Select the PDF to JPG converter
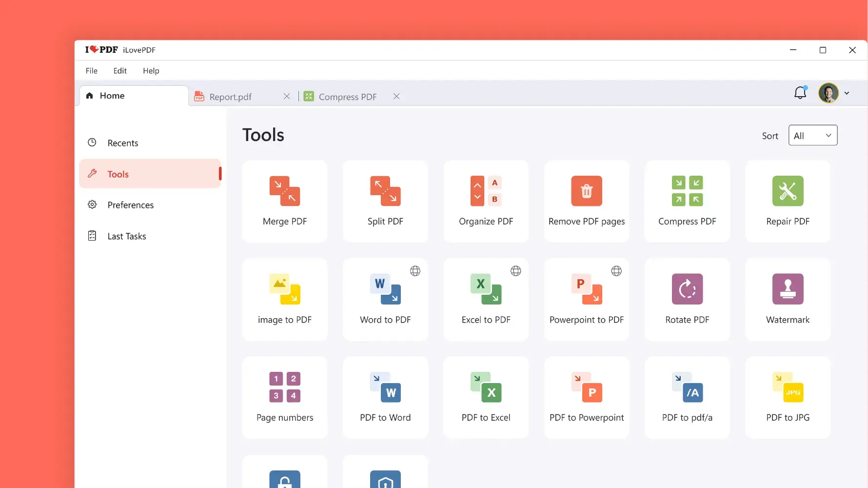 tap(787, 397)
